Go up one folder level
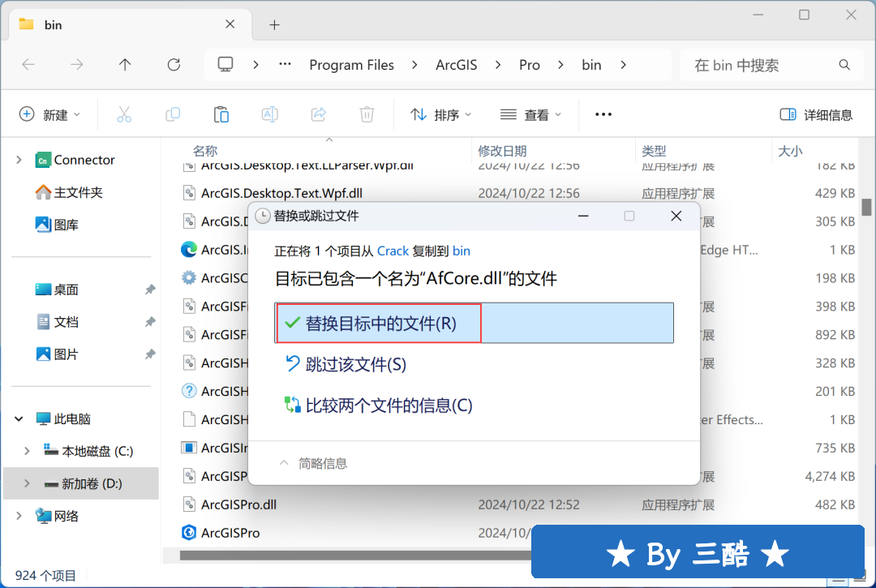This screenshot has width=876, height=588. (x=125, y=65)
